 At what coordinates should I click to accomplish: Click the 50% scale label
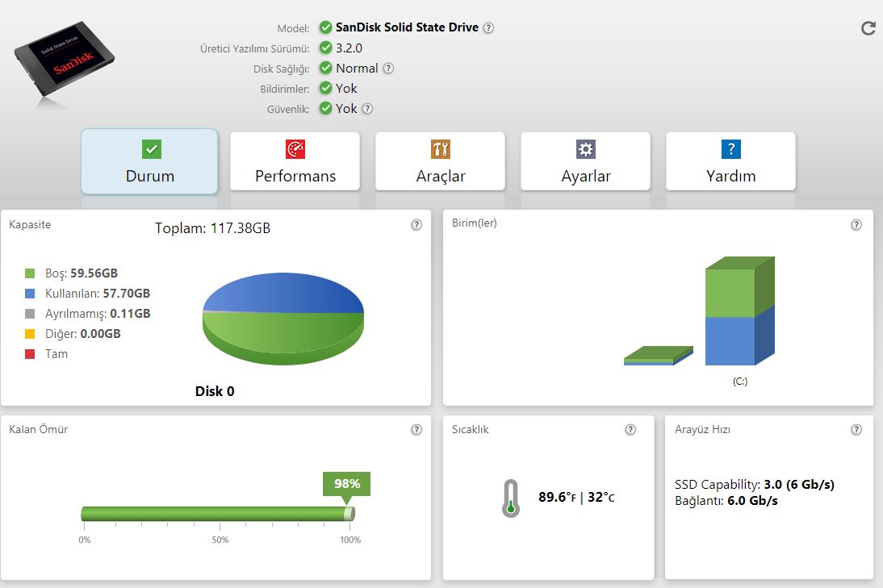pos(220,540)
